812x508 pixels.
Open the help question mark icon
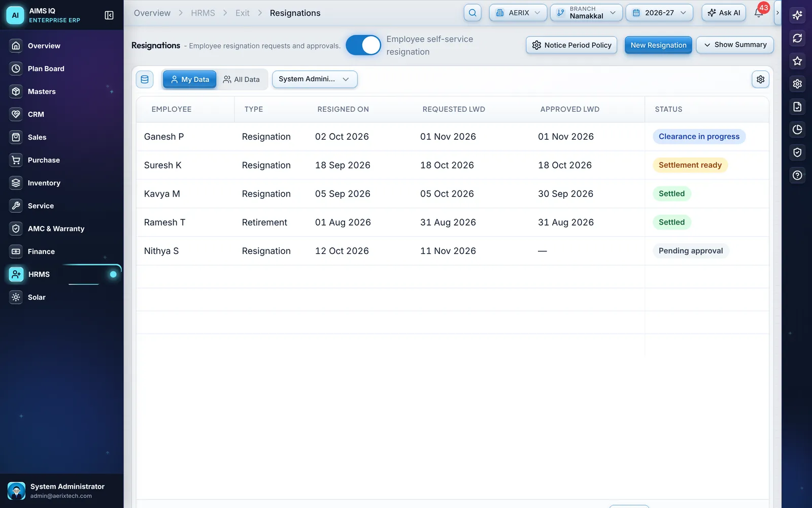point(797,175)
